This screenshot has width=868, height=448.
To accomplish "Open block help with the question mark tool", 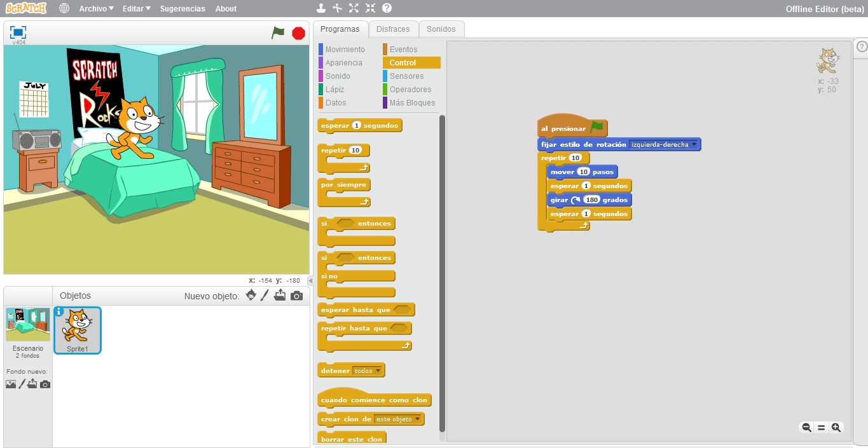I will click(x=387, y=8).
